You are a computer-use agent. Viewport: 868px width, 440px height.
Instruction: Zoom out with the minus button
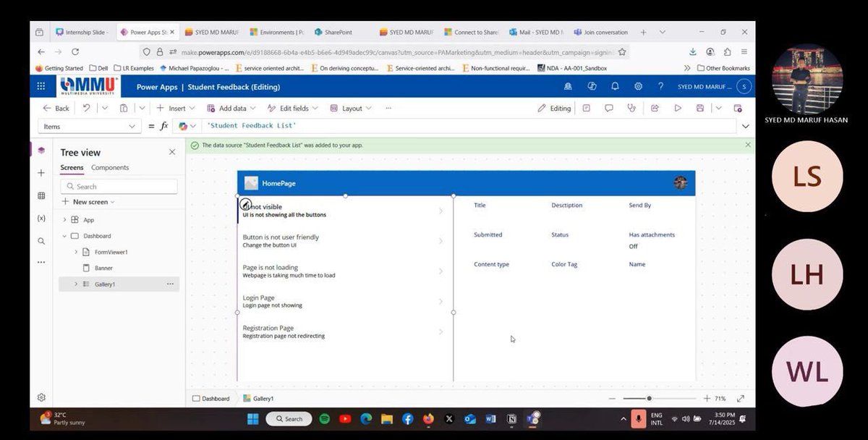613,399
